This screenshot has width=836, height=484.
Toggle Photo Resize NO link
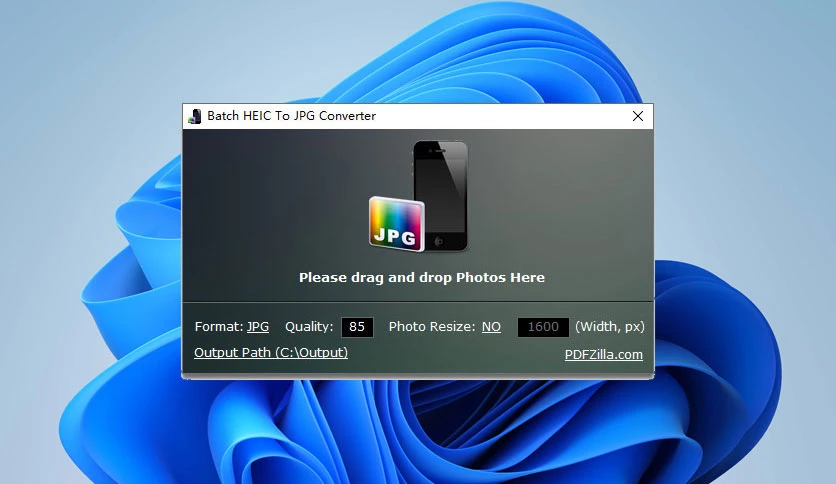[x=491, y=327]
